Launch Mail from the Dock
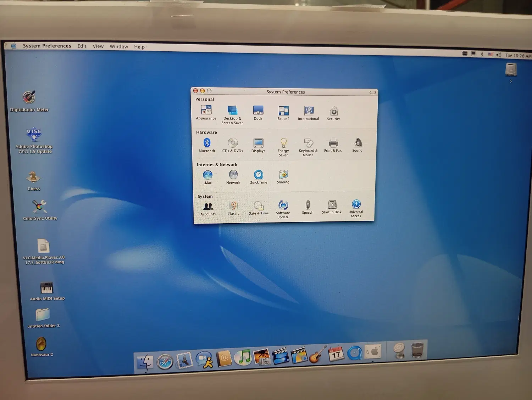Screen dimensions: 532x400 pyautogui.click(x=184, y=361)
